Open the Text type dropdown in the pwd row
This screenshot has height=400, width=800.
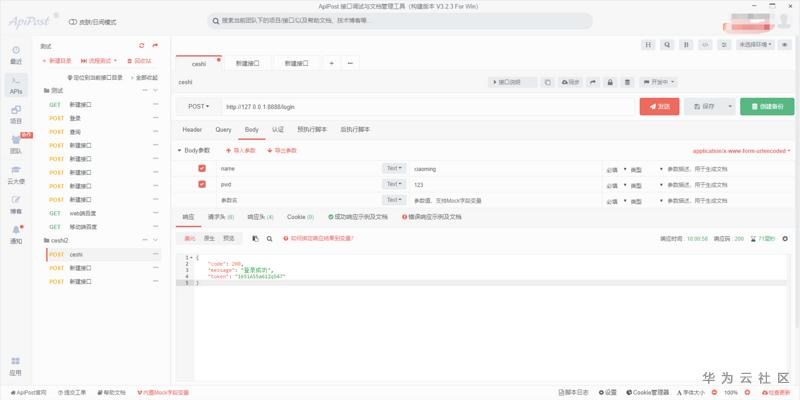(394, 184)
